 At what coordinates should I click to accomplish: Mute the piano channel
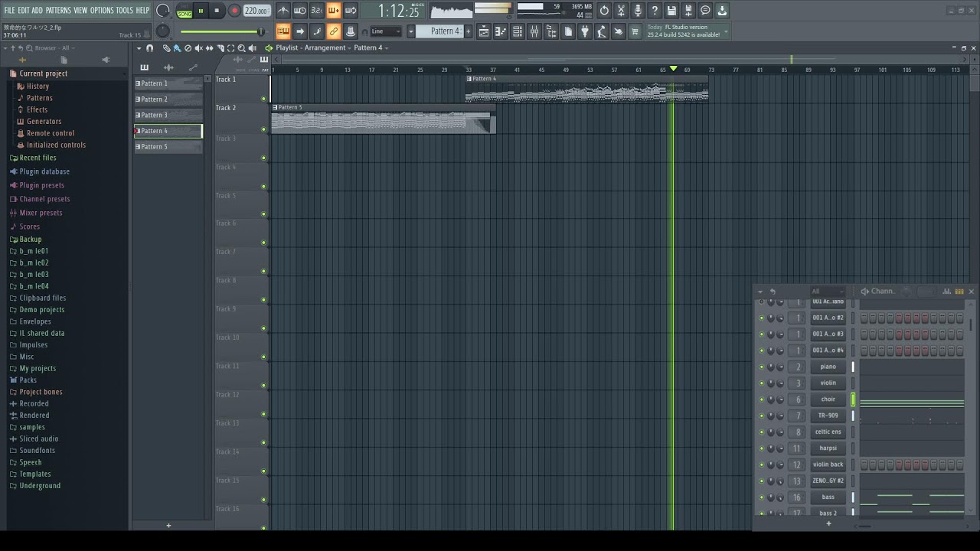point(761,367)
